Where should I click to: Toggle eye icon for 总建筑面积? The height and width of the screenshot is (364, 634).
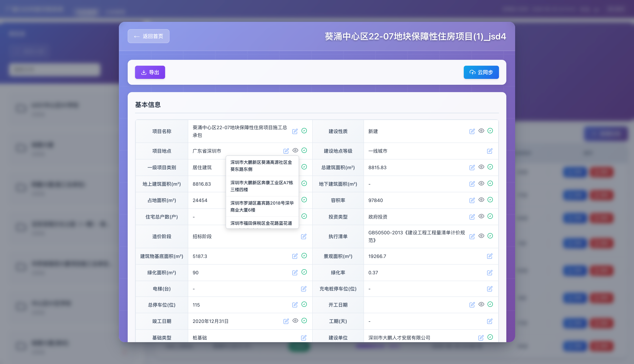(x=481, y=167)
